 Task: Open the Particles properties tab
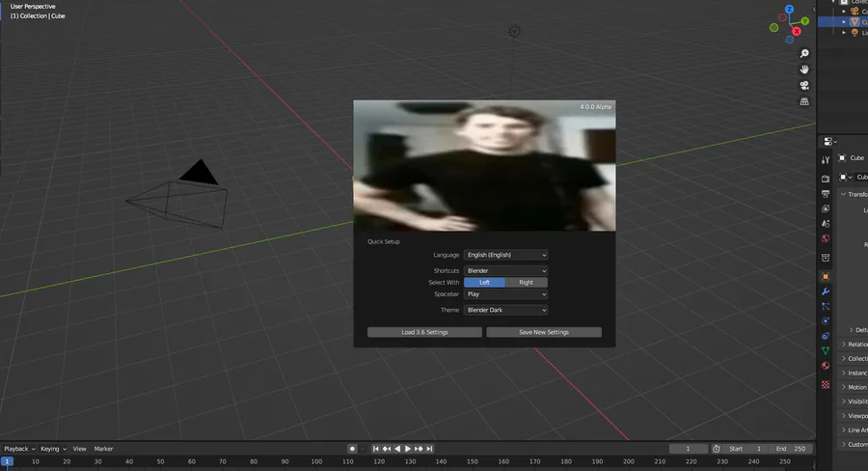(826, 306)
